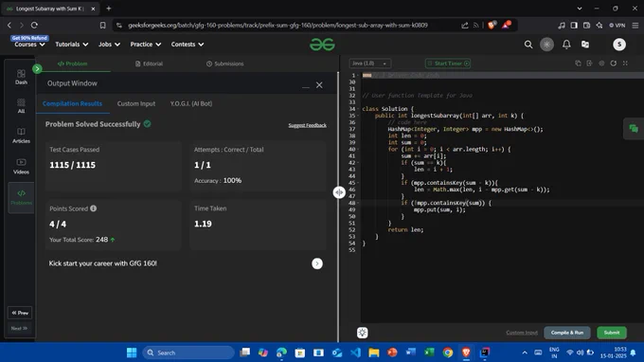644x362 pixels.
Task: Click the share page icon in address bar
Action: (x=464, y=25)
